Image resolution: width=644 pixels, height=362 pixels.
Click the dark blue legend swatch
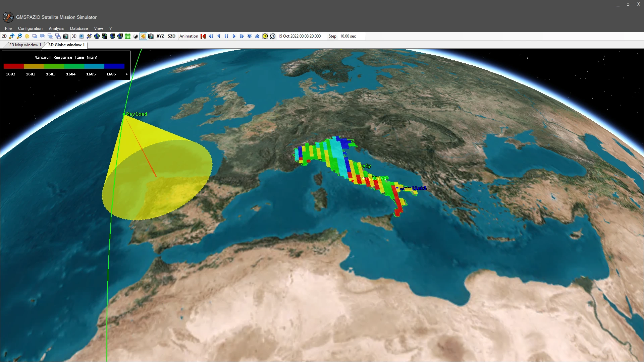[x=114, y=66]
